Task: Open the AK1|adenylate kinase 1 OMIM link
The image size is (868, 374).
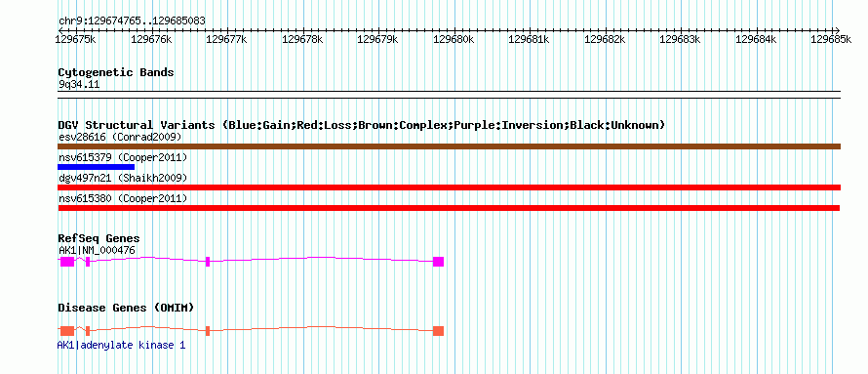Action: coord(121,345)
